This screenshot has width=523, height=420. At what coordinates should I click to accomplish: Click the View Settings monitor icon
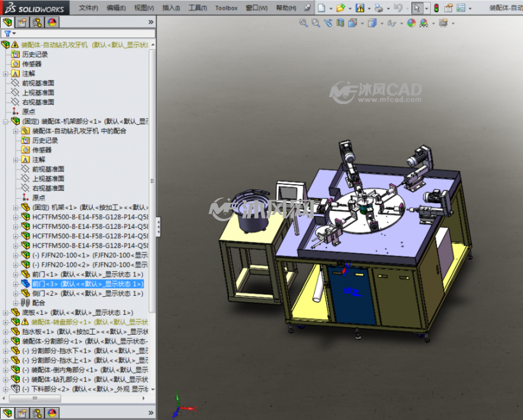pos(443,23)
